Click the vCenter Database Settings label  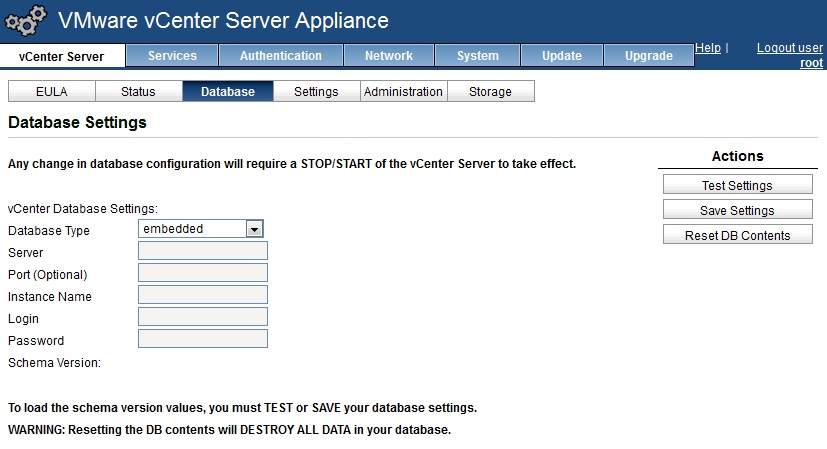[x=83, y=209]
